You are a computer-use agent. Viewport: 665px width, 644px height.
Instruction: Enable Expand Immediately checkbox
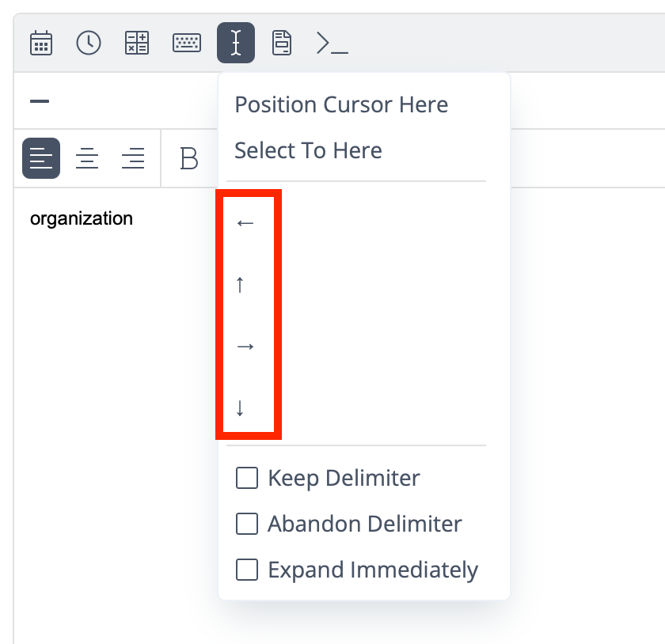(x=247, y=570)
